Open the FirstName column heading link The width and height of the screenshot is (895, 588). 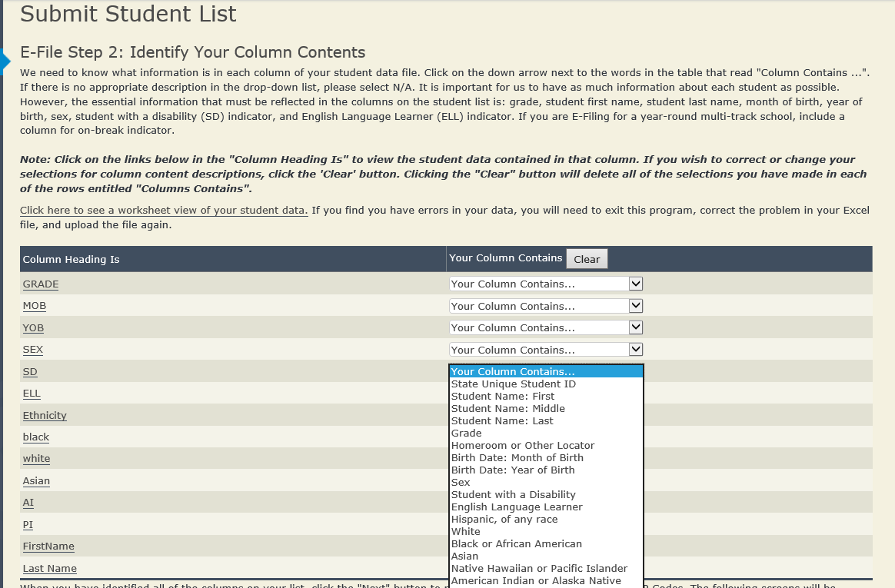coord(48,546)
